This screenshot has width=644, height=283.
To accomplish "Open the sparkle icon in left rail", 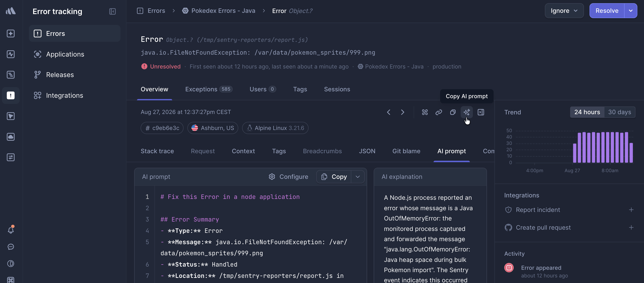I will coord(10,34).
